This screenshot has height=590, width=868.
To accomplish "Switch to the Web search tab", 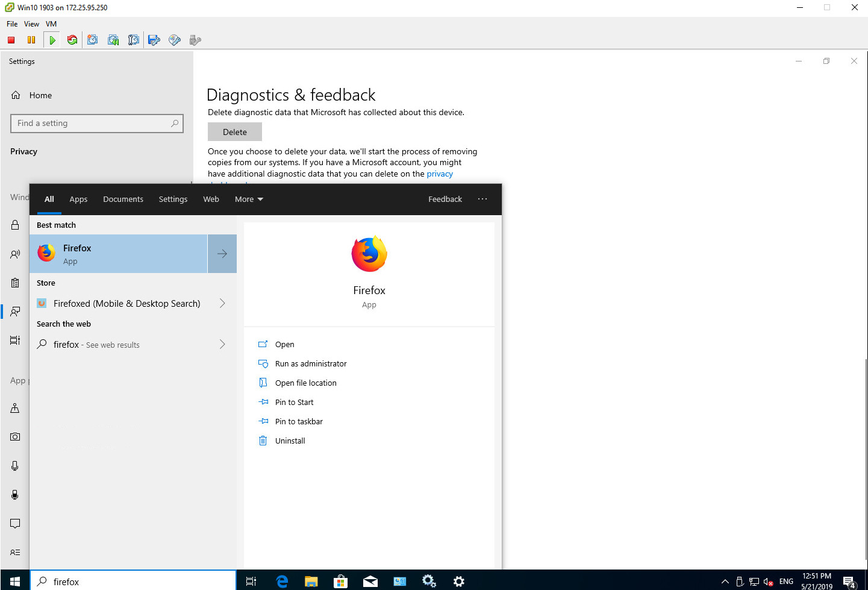I will point(211,199).
